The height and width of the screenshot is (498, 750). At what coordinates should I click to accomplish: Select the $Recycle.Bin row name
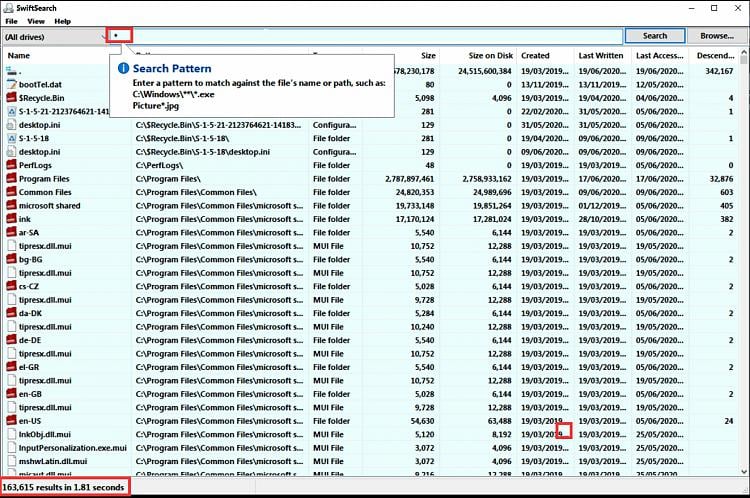(42, 98)
